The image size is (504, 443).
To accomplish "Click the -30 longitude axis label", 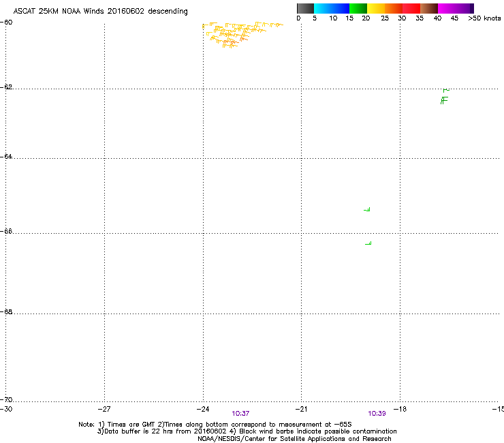I will pyautogui.click(x=6, y=409).
